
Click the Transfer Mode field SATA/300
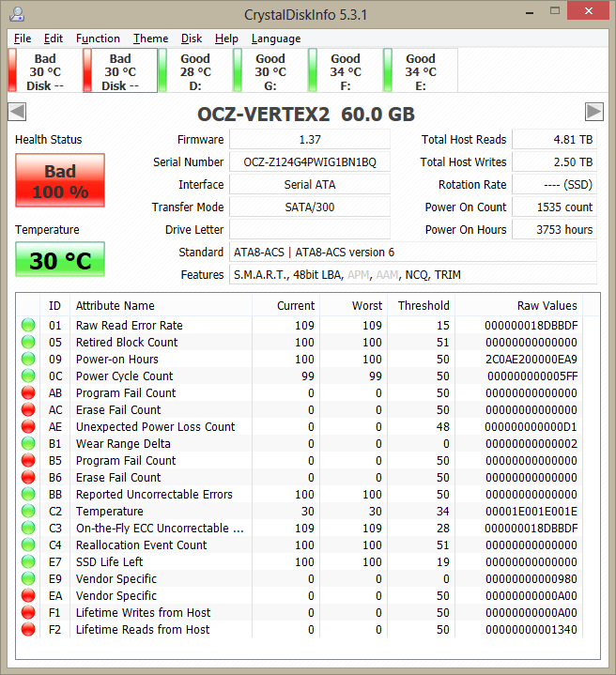click(310, 207)
